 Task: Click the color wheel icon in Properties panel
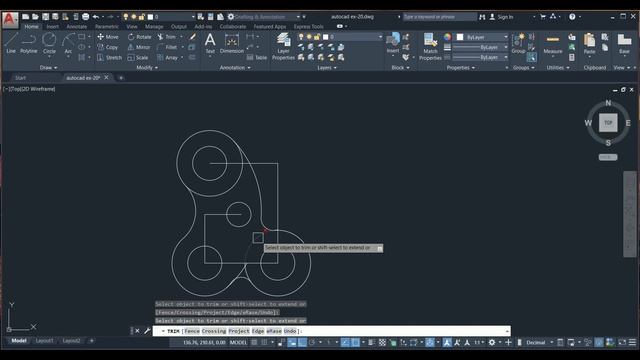click(x=448, y=37)
